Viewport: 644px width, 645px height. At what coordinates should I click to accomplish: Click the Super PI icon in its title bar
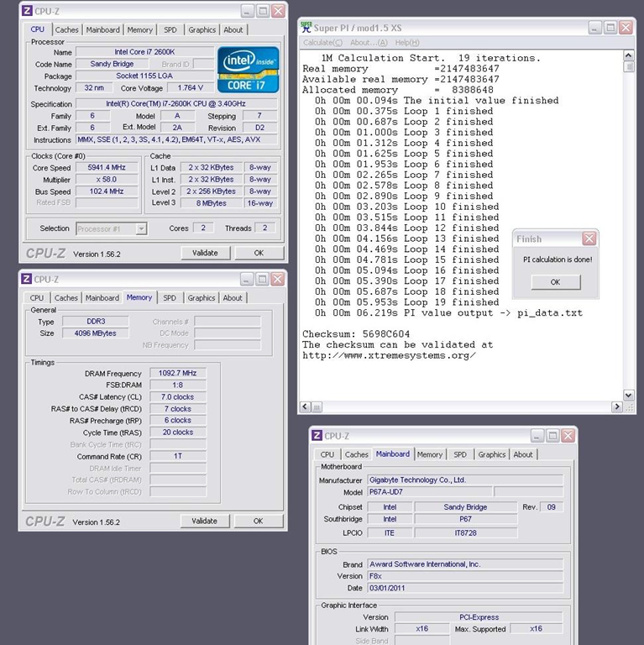(x=306, y=27)
